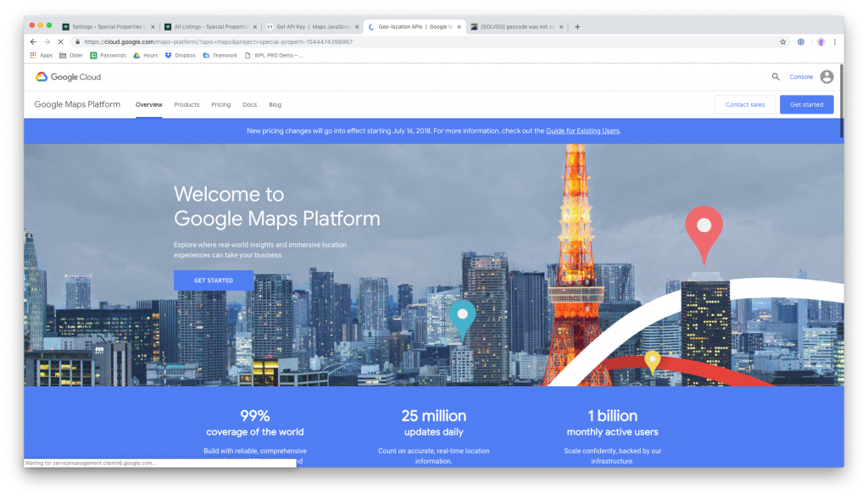868x499 pixels.
Task: Open the Guide for Existing Users link
Action: point(582,131)
